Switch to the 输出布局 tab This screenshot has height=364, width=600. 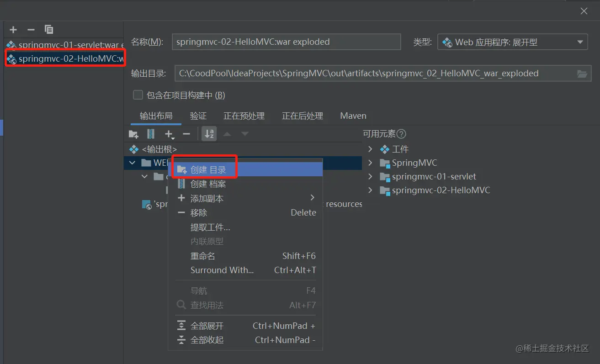pos(156,116)
